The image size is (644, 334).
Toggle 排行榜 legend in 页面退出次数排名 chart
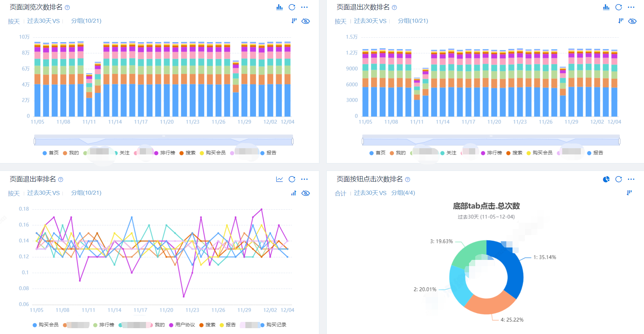pyautogui.click(x=491, y=153)
